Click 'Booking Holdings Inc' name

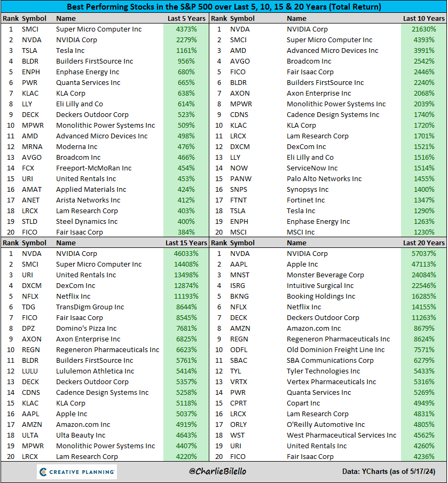click(x=321, y=297)
